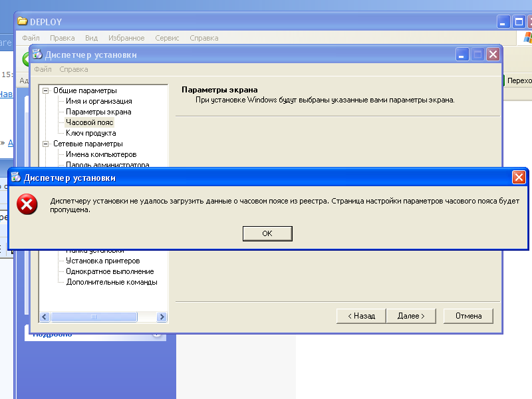
Task: Click the tree scrollbar left arrow
Action: 45,317
